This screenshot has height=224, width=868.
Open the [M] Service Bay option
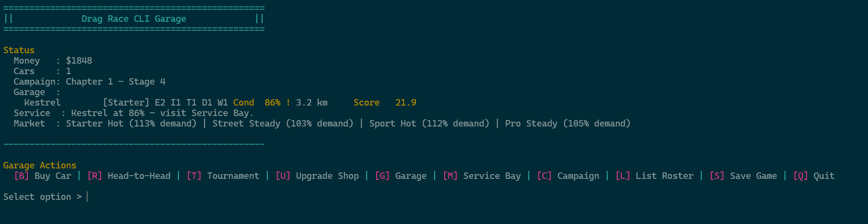(481, 176)
